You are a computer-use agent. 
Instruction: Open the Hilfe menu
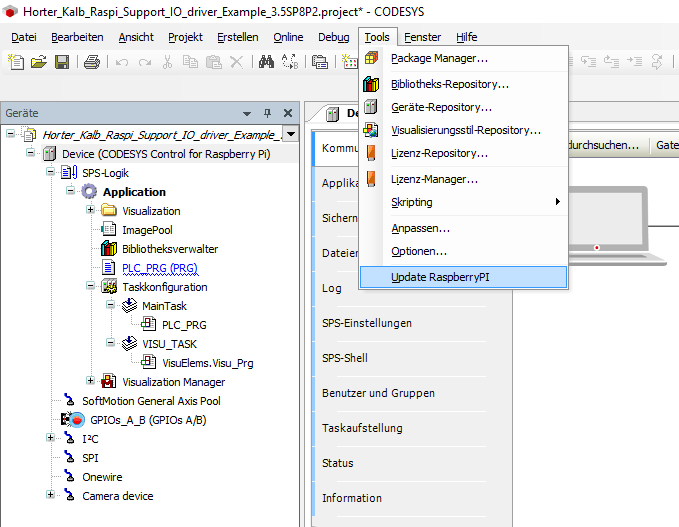click(466, 37)
